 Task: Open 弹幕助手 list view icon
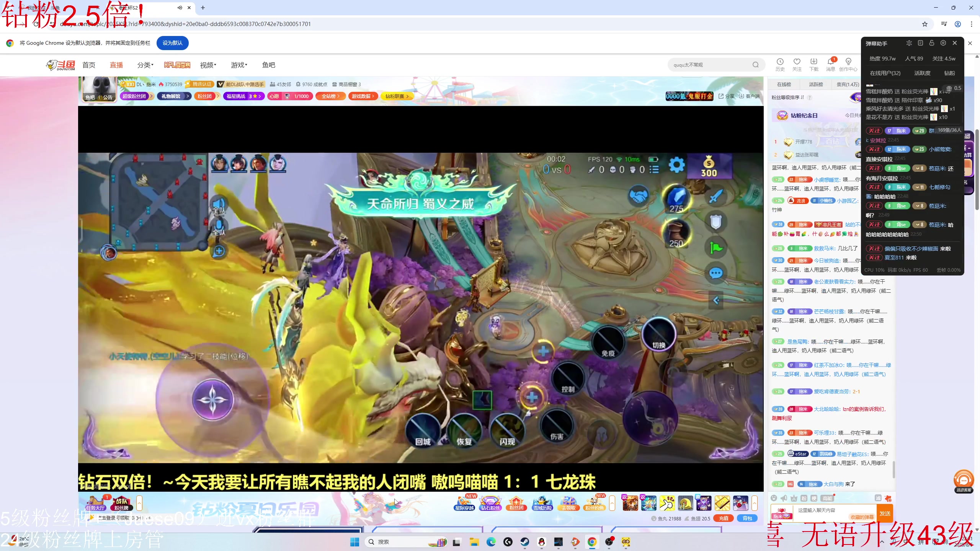tap(920, 43)
